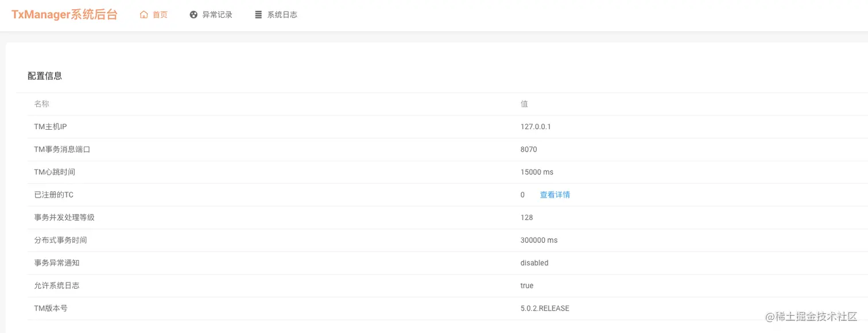868x333 pixels.
Task: Open the 异常记录 menu item
Action: pos(211,15)
